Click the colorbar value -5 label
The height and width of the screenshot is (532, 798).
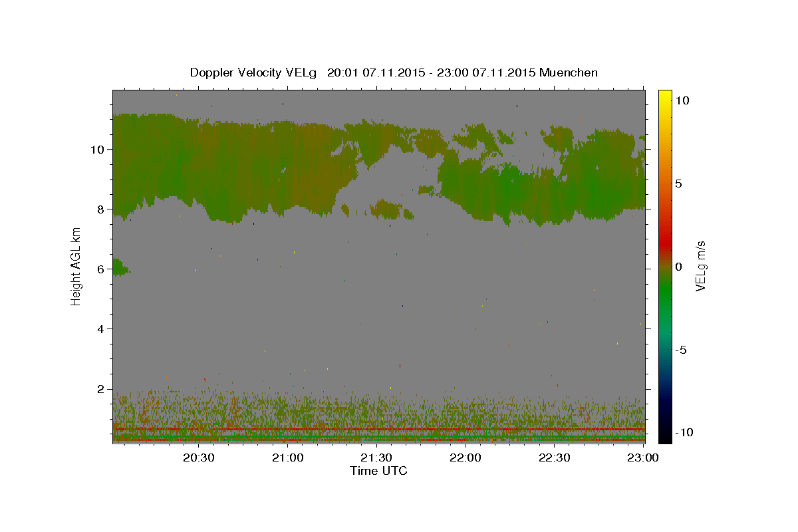(x=680, y=350)
